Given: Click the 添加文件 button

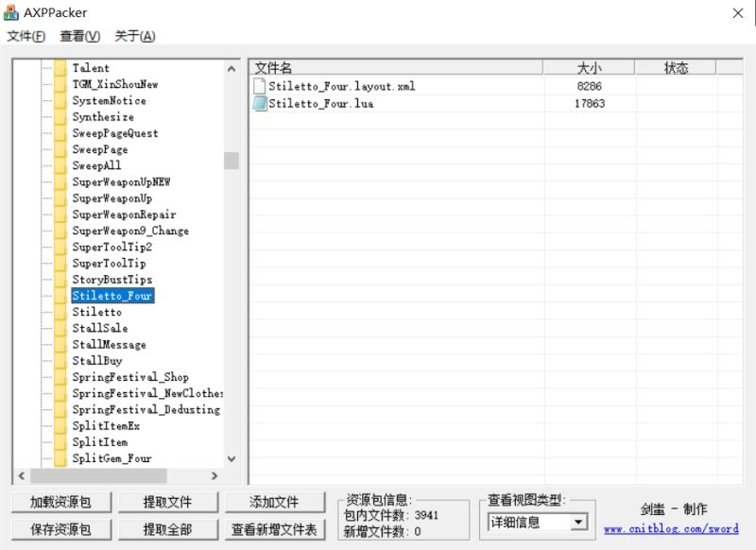Looking at the screenshot, I should point(275,503).
